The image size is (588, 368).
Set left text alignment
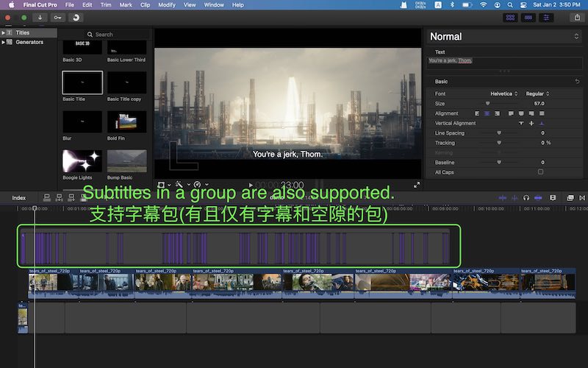tap(477, 113)
